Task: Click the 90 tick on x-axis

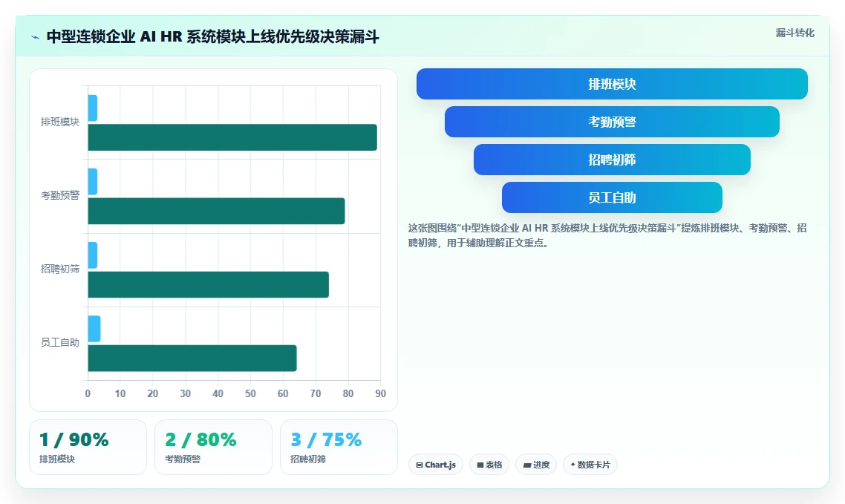Action: pyautogui.click(x=380, y=393)
